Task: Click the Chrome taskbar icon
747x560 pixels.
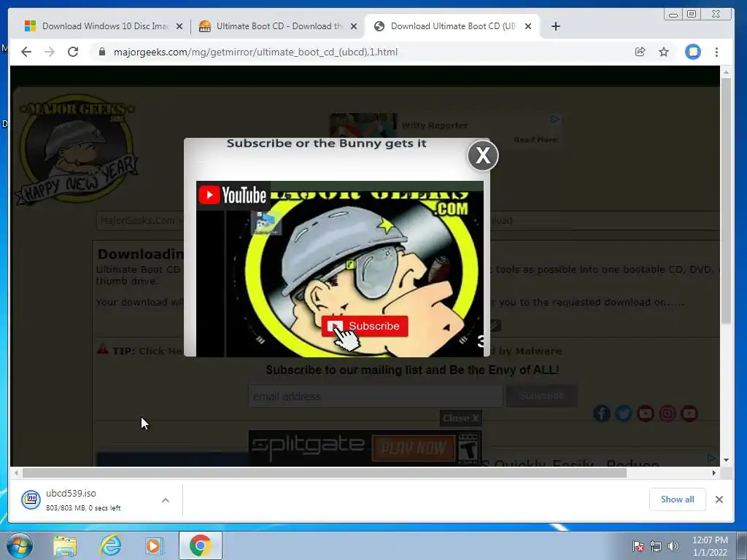Action: (x=200, y=545)
